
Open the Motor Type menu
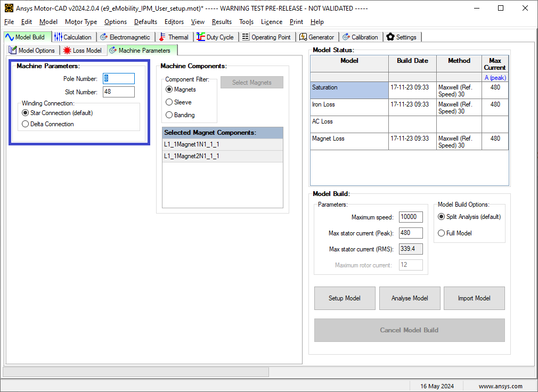click(x=81, y=22)
